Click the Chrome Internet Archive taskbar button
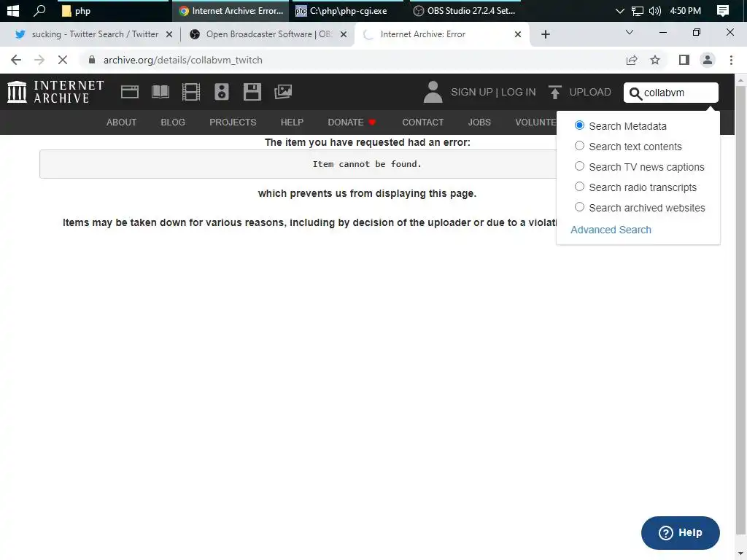Viewport: 747px width, 560px height. (x=231, y=10)
